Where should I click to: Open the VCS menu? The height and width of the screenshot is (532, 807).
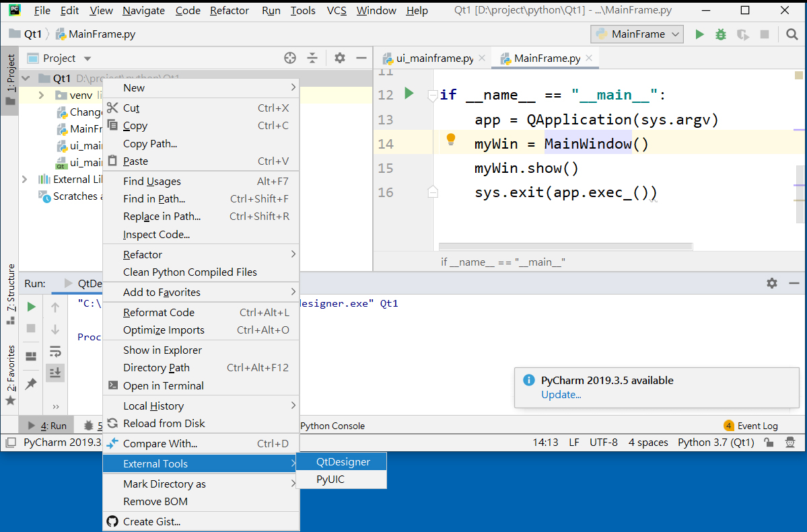click(337, 10)
